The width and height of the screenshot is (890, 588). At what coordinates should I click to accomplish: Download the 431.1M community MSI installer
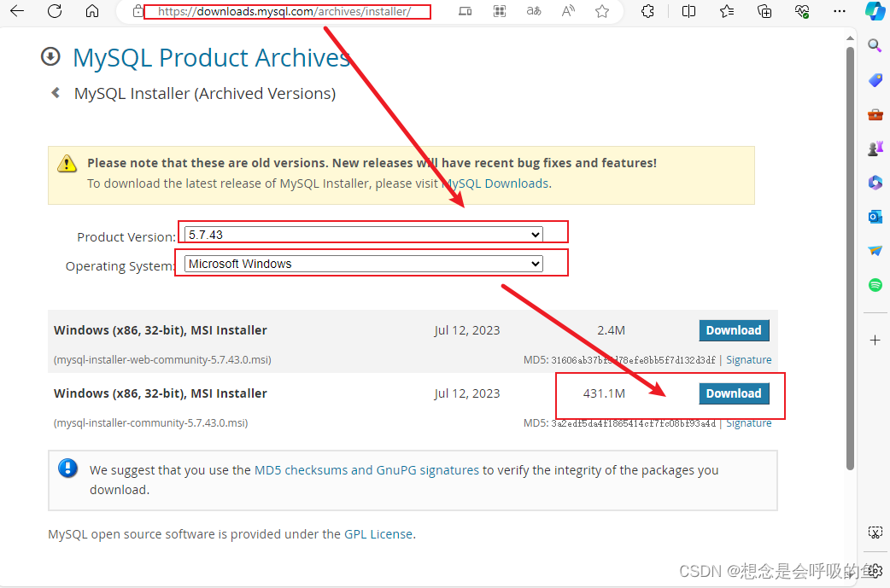(734, 393)
